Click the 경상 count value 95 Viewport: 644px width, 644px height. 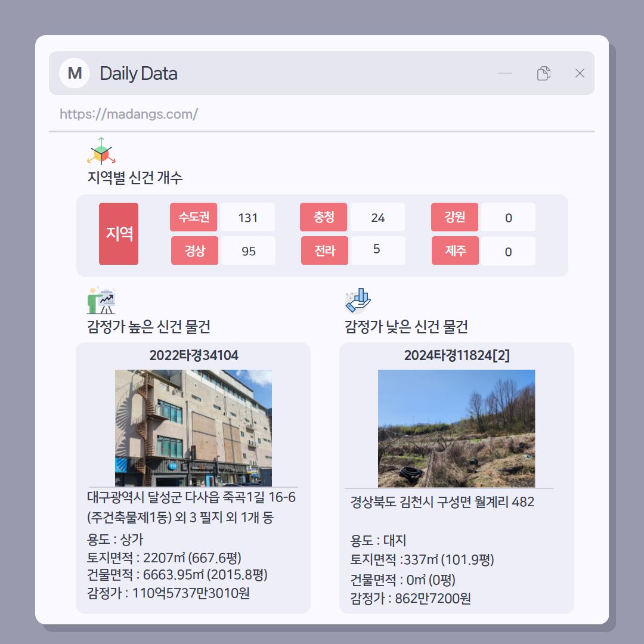249,251
